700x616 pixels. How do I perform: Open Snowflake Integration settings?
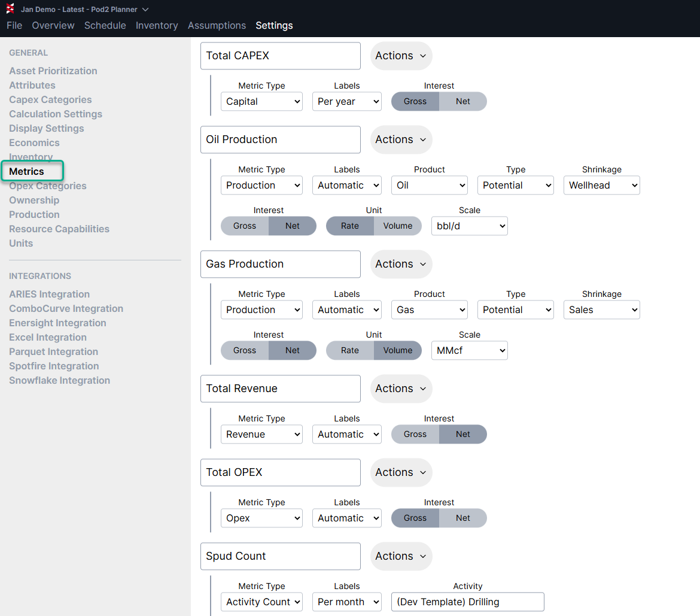click(x=59, y=380)
